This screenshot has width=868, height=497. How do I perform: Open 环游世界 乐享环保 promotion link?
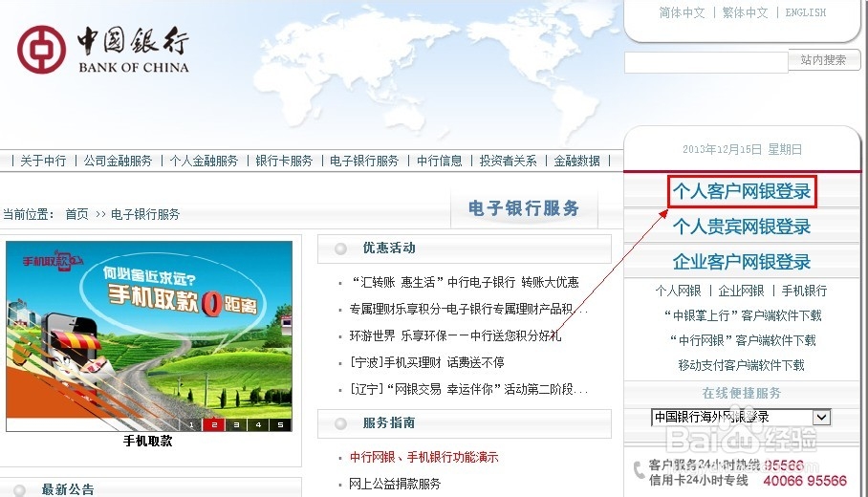pos(456,335)
